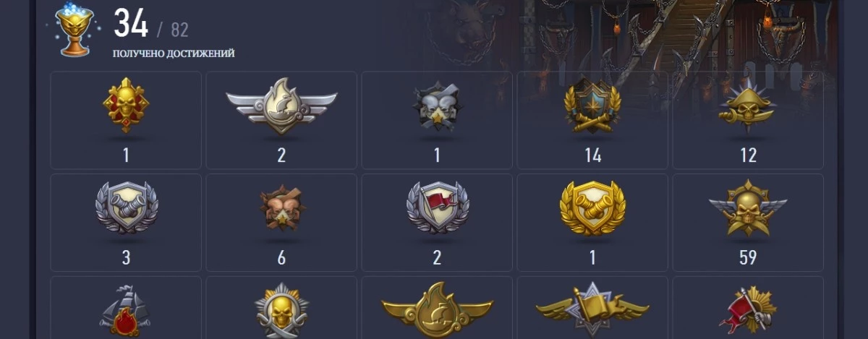Viewport: 868px width, 339px height.
Task: Select the gray eagle skull badge
Action: point(437,108)
